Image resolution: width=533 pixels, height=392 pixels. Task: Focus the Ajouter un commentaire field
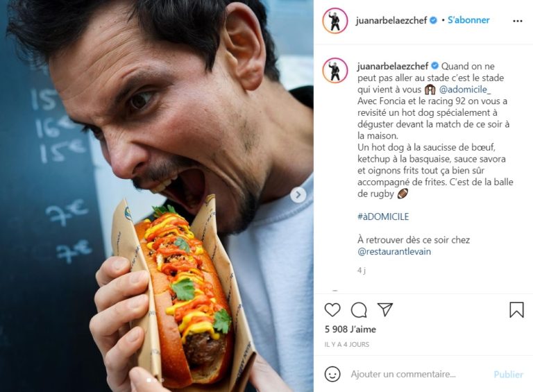tap(418, 374)
